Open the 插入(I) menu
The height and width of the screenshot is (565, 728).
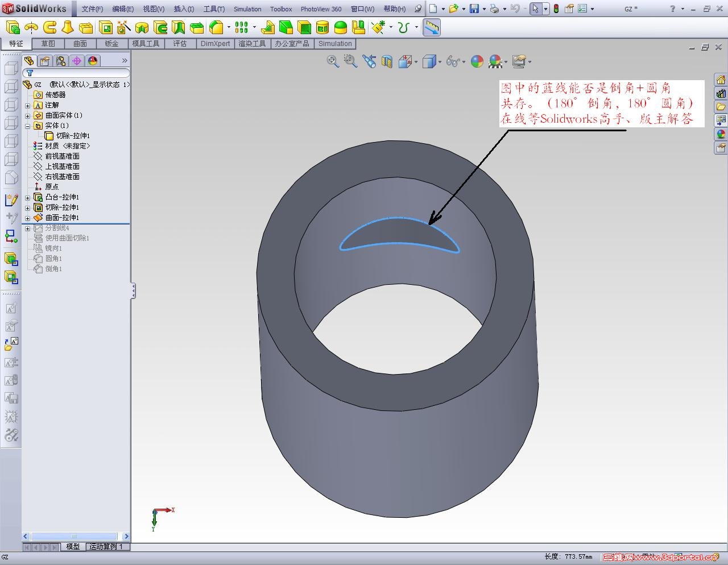pos(184,9)
